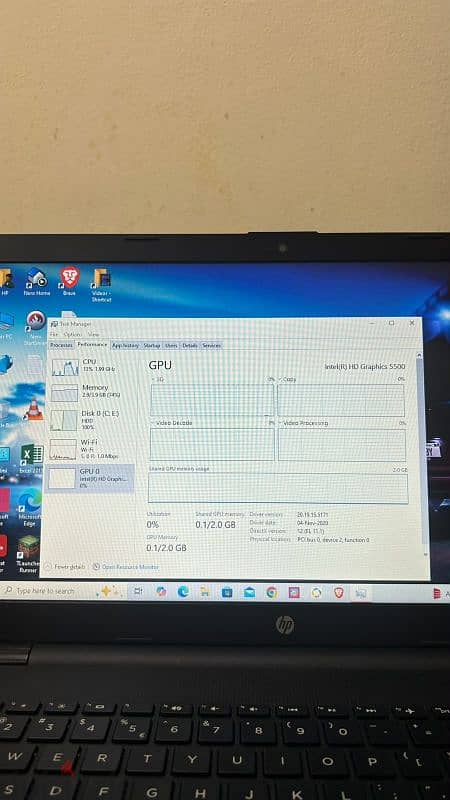Open Microsoft Store from the taskbar
Screen dimensions: 450x800
pyautogui.click(x=227, y=592)
